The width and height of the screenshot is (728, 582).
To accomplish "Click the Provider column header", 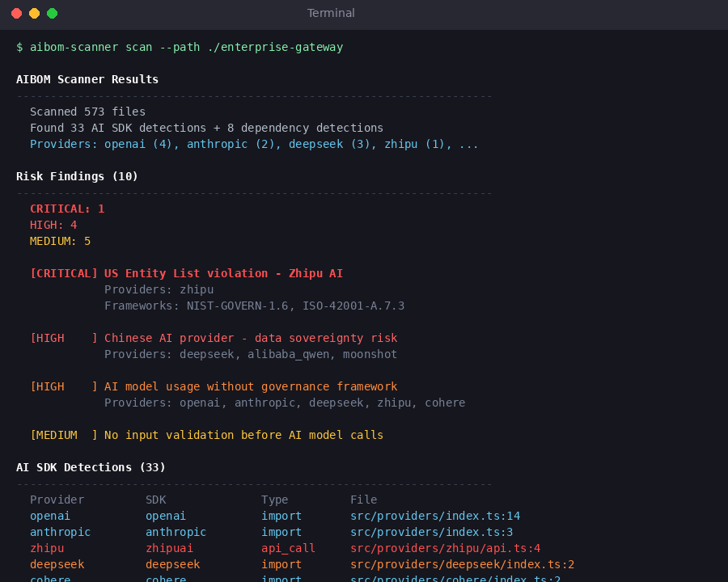I will coord(57,500).
